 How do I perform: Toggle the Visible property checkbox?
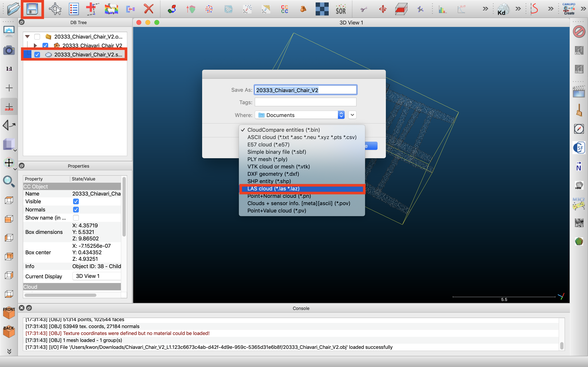coord(76,201)
